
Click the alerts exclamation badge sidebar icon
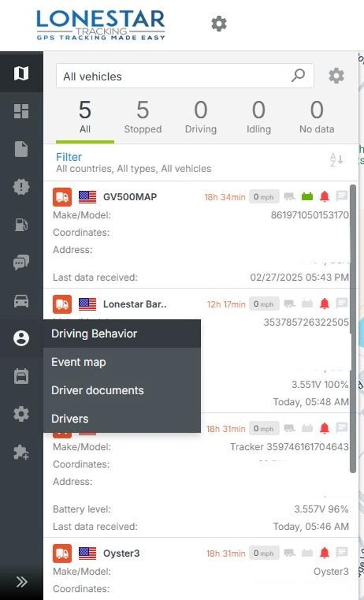21,187
